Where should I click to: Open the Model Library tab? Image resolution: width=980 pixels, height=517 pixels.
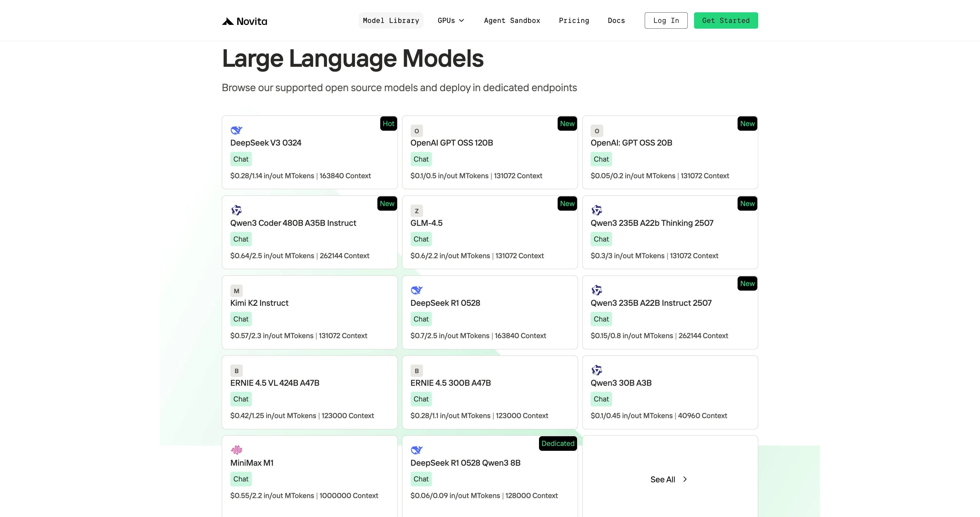[391, 21]
